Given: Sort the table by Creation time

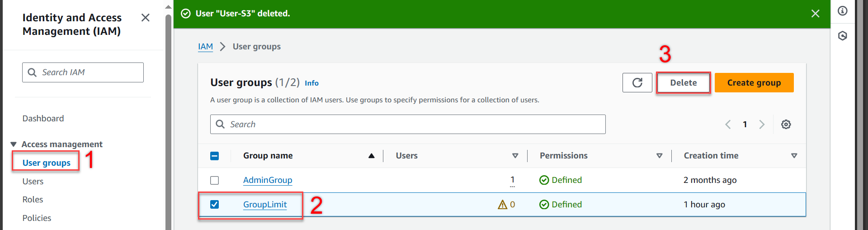Looking at the screenshot, I should pyautogui.click(x=794, y=156).
